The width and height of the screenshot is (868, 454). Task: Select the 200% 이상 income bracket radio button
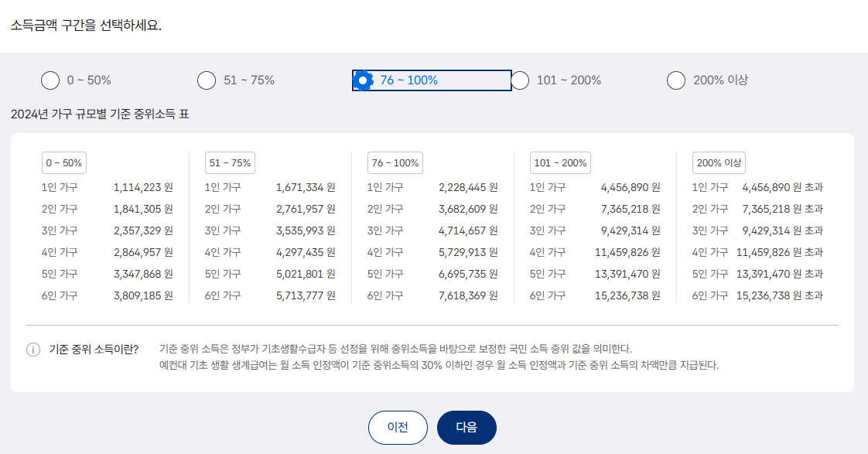(x=675, y=80)
